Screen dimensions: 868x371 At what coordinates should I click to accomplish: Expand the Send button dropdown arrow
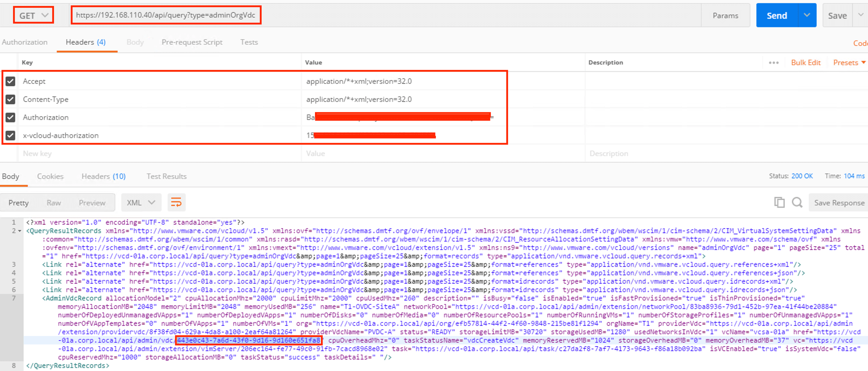click(807, 15)
